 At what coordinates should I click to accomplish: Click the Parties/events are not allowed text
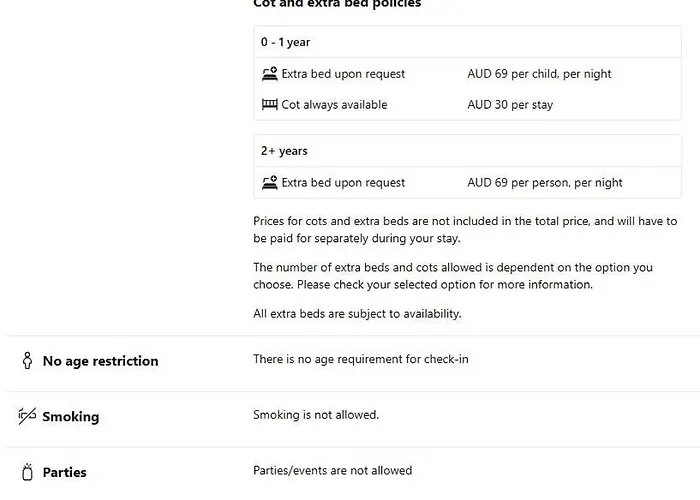(333, 471)
